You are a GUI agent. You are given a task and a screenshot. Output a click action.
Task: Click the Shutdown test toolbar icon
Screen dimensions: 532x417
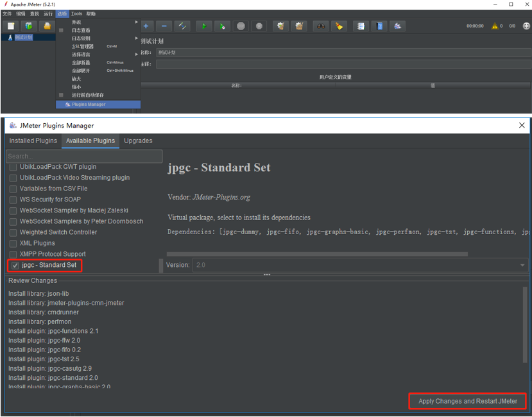(x=259, y=26)
